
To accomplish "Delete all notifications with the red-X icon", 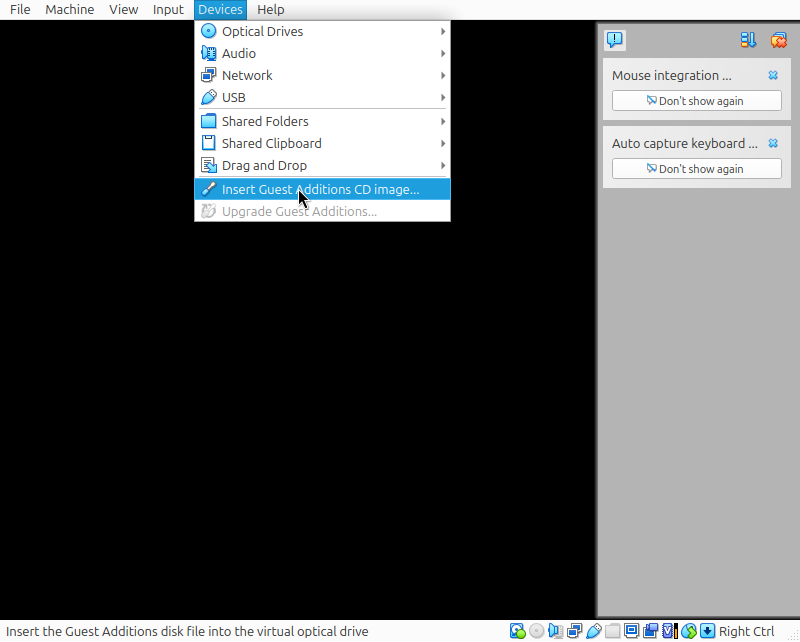I will (x=778, y=40).
